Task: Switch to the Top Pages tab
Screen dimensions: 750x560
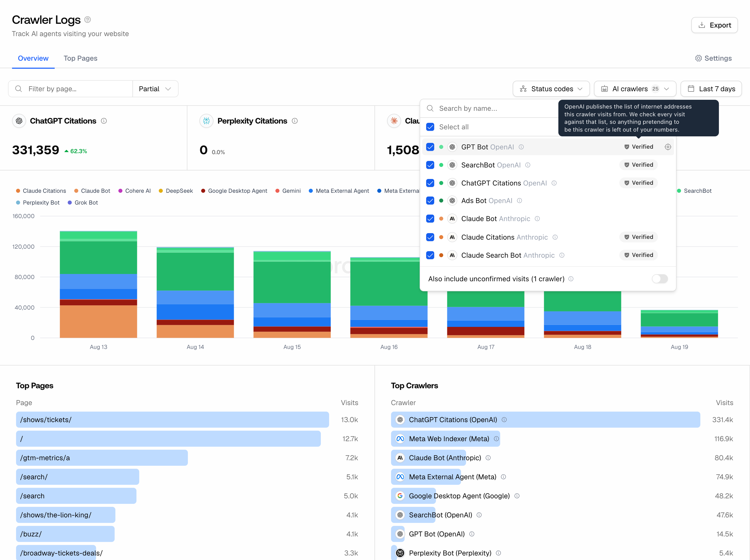Action: tap(80, 58)
